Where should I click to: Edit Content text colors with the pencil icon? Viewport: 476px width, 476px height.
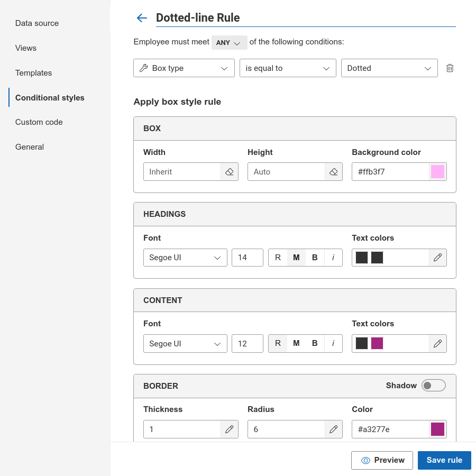(x=437, y=344)
